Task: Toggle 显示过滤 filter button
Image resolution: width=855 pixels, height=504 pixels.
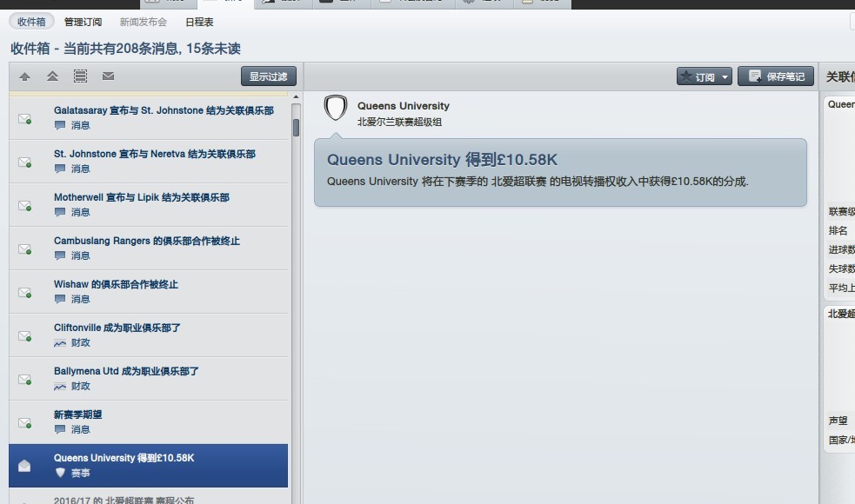Action: pyautogui.click(x=268, y=76)
